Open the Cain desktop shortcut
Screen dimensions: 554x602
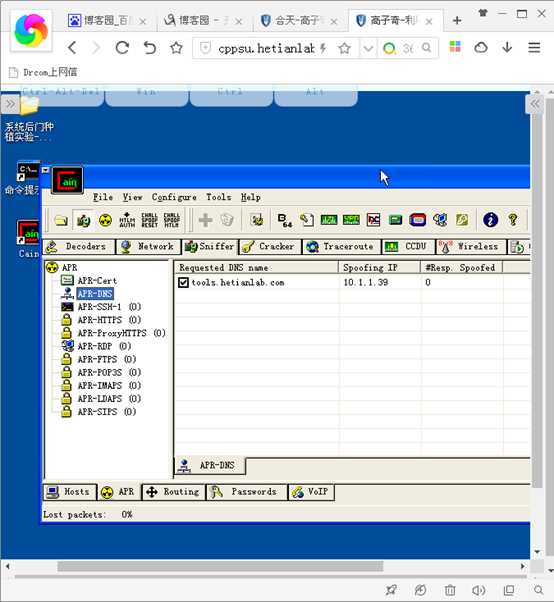pyautogui.click(x=29, y=239)
